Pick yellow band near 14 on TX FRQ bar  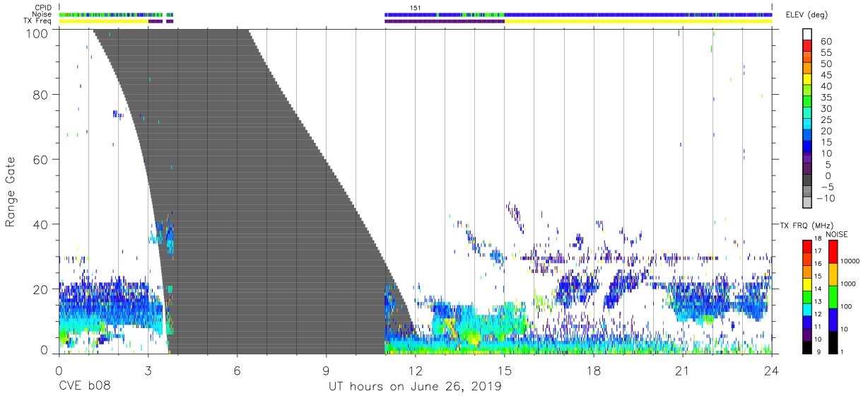click(x=807, y=284)
